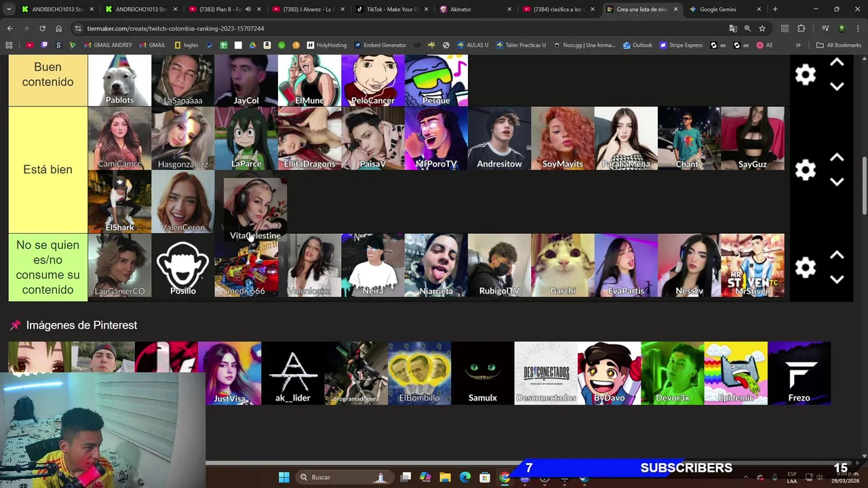
Task: Close the Crea una lista de niveles tab
Action: [675, 9]
